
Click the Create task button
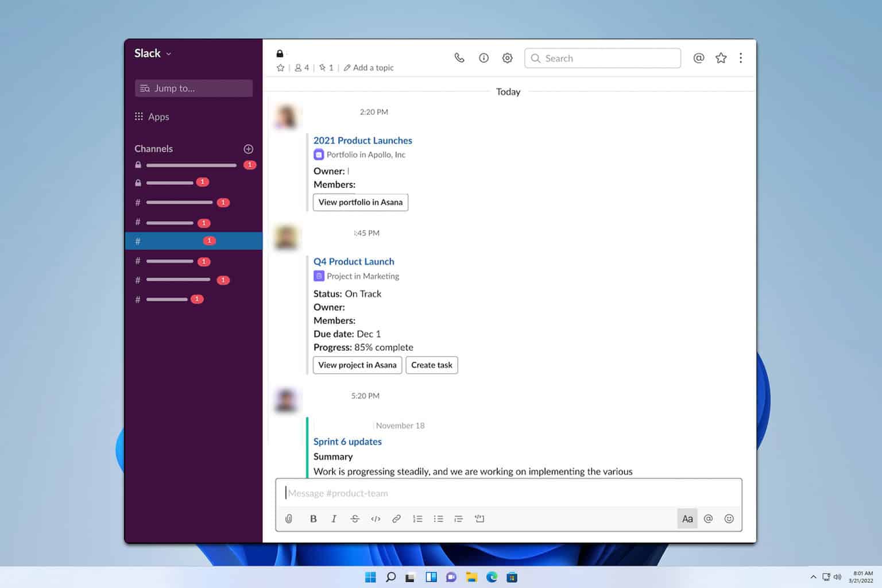432,365
